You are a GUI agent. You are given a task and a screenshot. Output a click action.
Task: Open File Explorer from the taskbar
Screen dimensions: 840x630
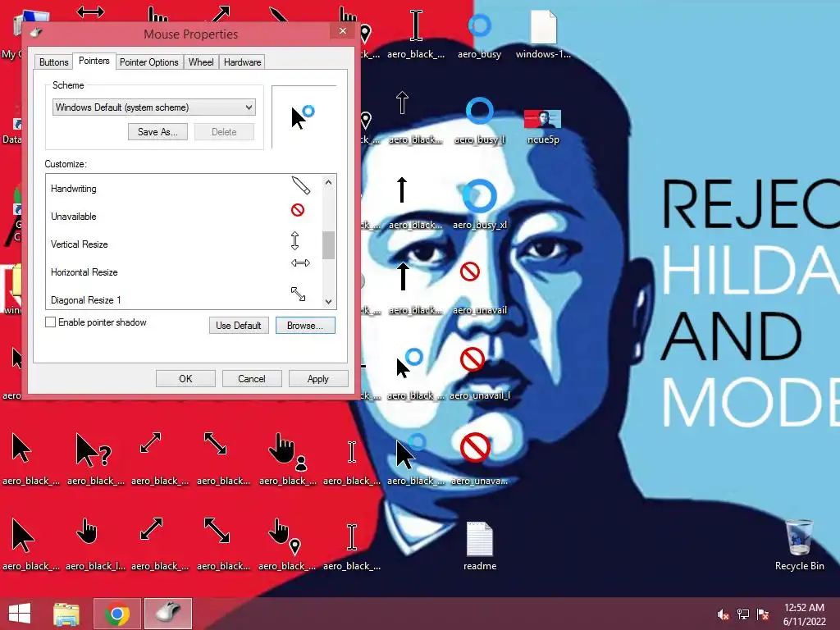(x=66, y=614)
